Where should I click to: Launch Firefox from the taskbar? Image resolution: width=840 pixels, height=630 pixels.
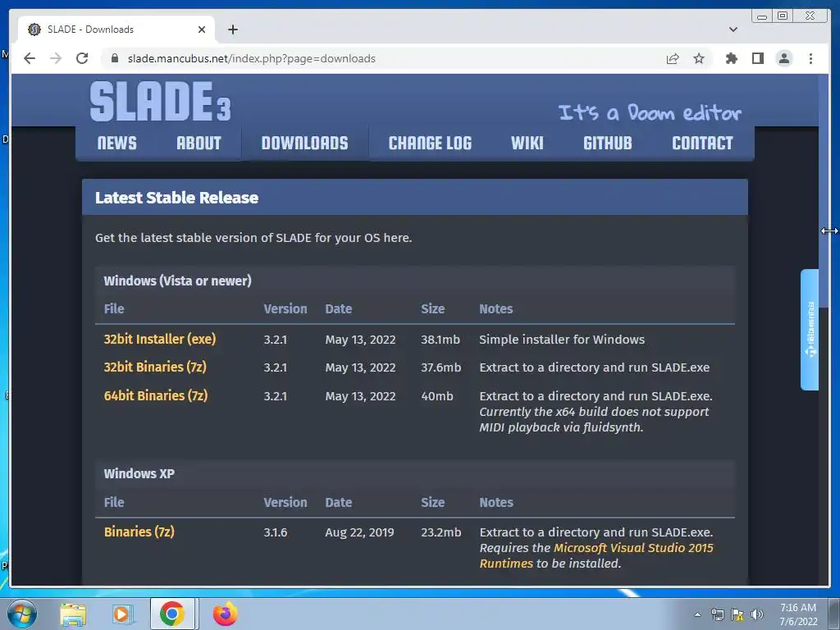[x=226, y=614]
